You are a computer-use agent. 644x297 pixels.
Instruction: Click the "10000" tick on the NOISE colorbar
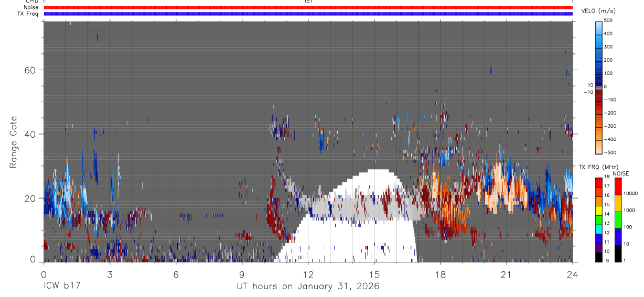pyautogui.click(x=632, y=193)
